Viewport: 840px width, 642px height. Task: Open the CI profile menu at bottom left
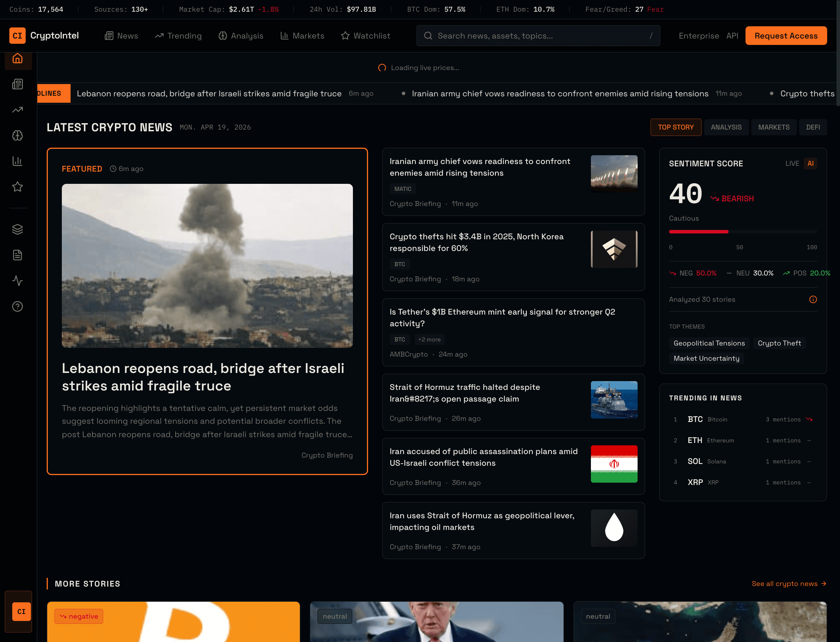21,611
